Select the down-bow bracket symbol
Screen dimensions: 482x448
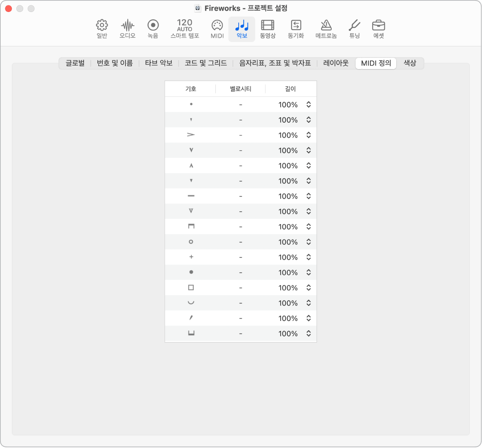(x=191, y=226)
